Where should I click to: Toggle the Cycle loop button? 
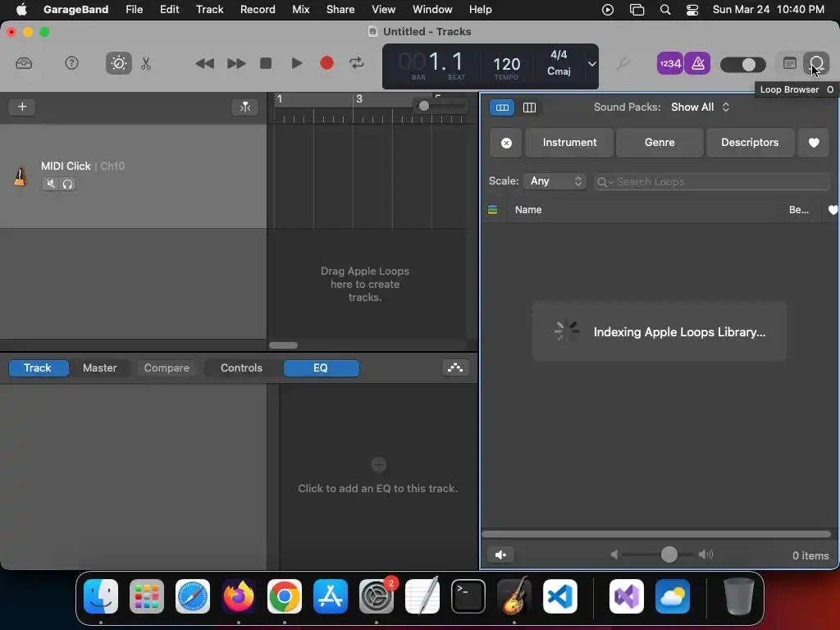(356, 63)
